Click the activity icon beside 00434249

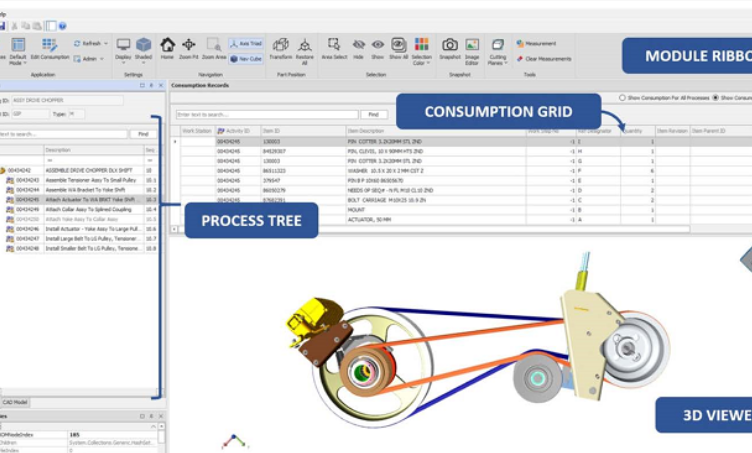(x=10, y=209)
